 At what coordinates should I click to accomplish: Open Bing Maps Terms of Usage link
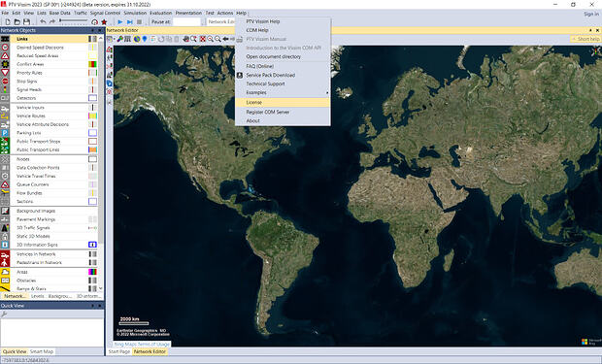tap(142, 344)
